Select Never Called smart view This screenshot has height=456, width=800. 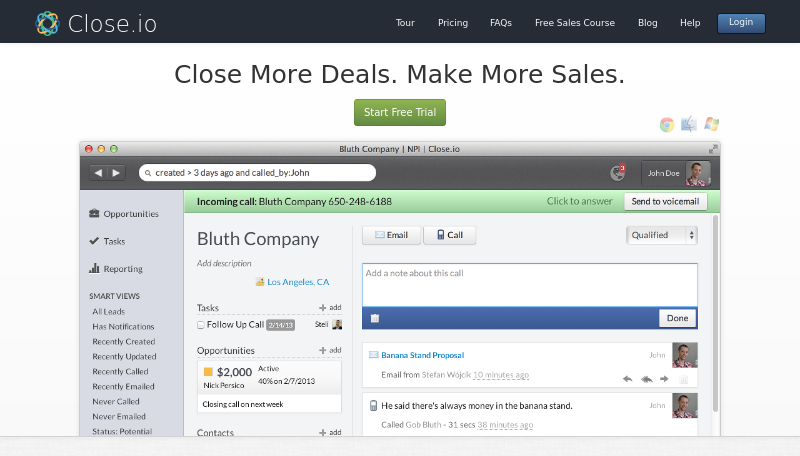[x=116, y=401]
